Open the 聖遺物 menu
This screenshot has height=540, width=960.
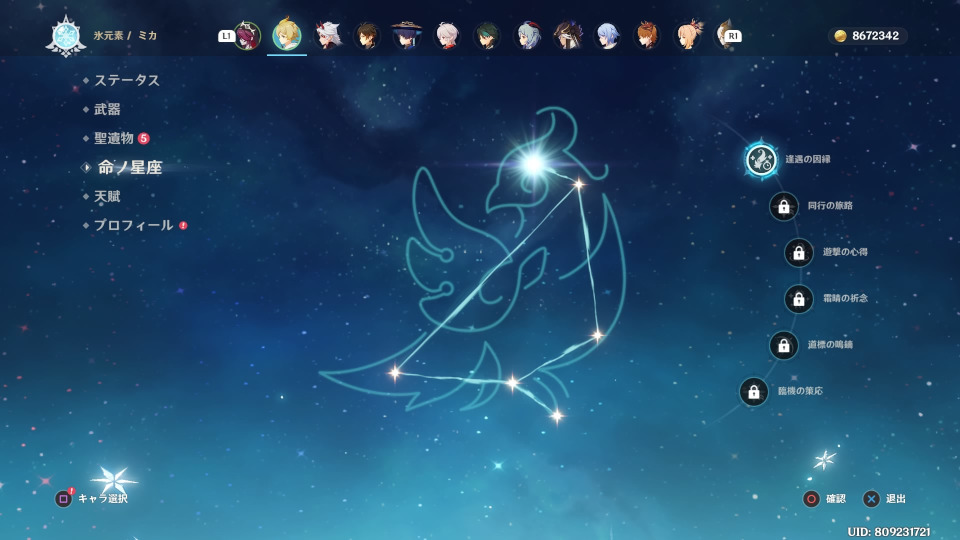tap(114, 138)
